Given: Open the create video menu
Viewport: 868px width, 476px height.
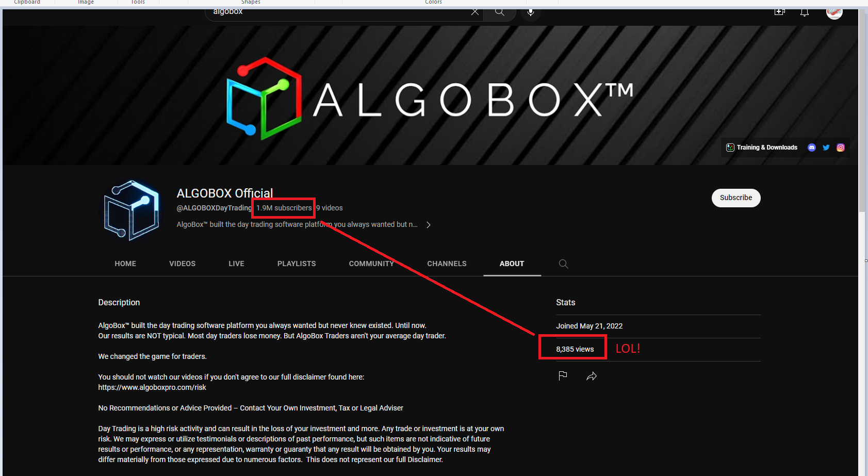Looking at the screenshot, I should pos(779,12).
